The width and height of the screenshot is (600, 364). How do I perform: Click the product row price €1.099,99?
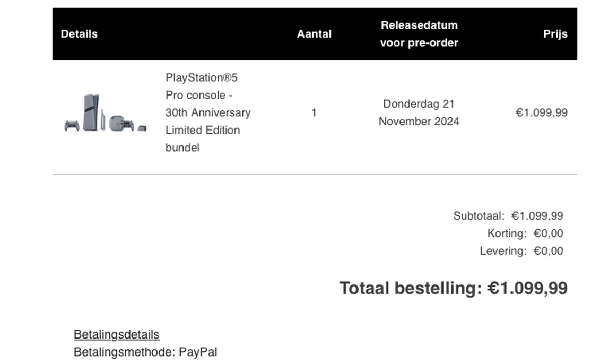[x=541, y=112]
